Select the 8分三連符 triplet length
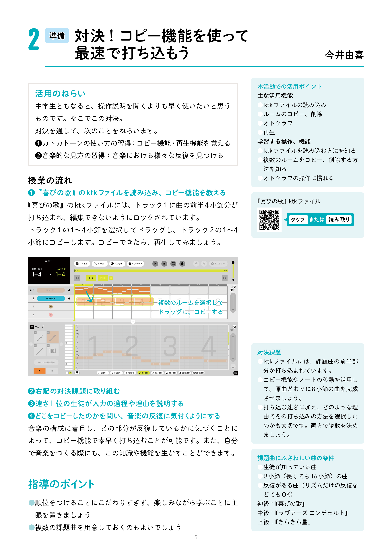 (x=184, y=373)
